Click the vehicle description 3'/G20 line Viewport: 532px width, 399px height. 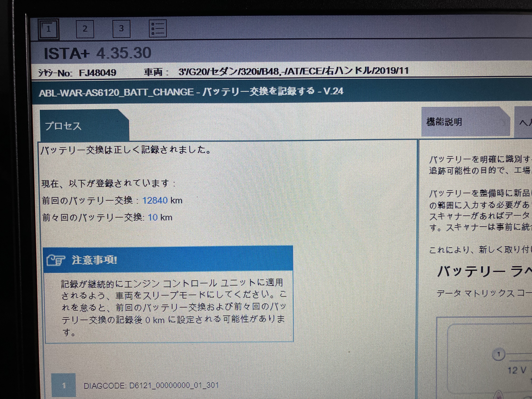[293, 71]
